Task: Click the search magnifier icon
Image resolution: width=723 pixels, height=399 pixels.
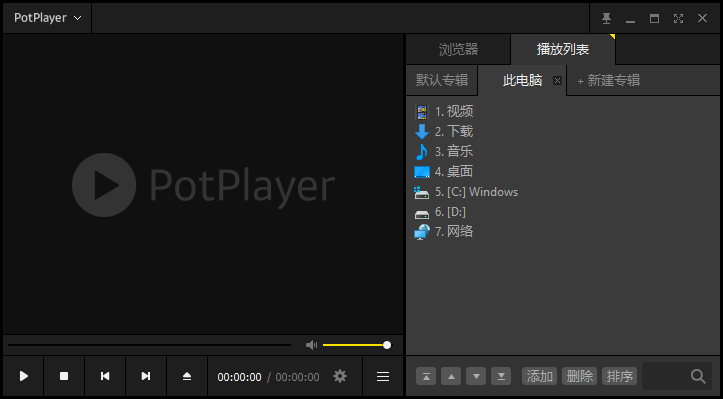Action: coord(698,376)
